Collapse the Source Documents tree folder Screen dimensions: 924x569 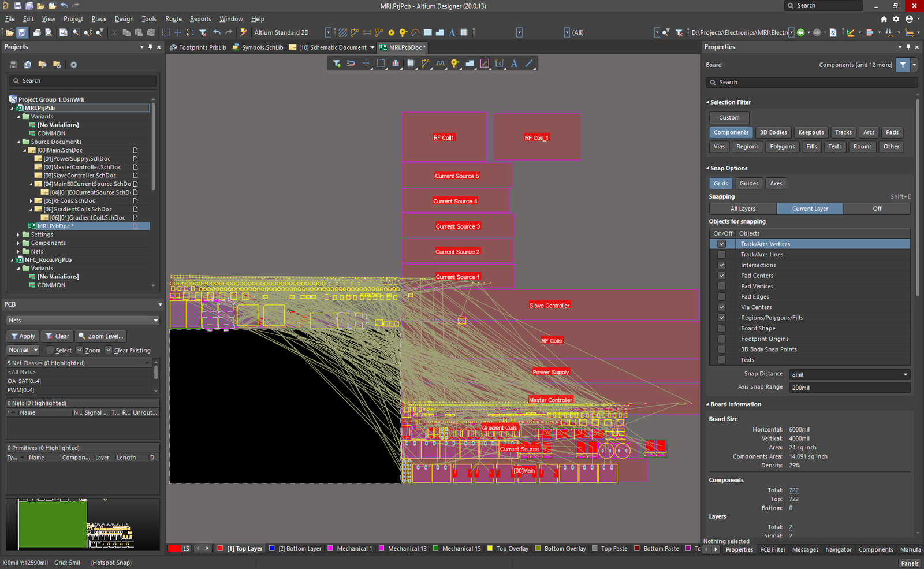(x=18, y=142)
